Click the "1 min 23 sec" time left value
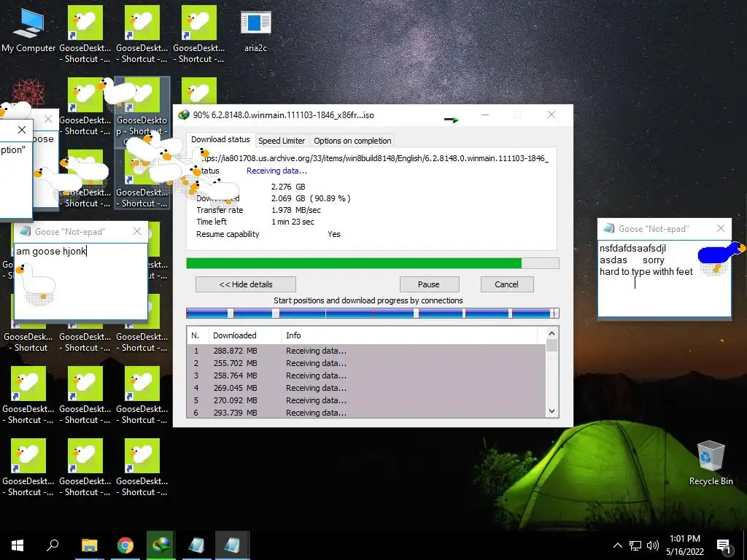Viewport: 747px width, 560px height. pos(293,222)
